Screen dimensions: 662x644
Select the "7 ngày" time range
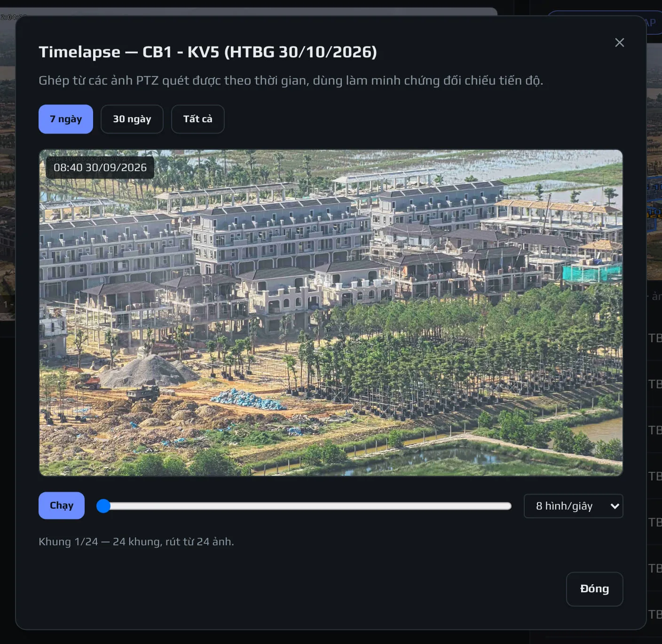tap(66, 119)
